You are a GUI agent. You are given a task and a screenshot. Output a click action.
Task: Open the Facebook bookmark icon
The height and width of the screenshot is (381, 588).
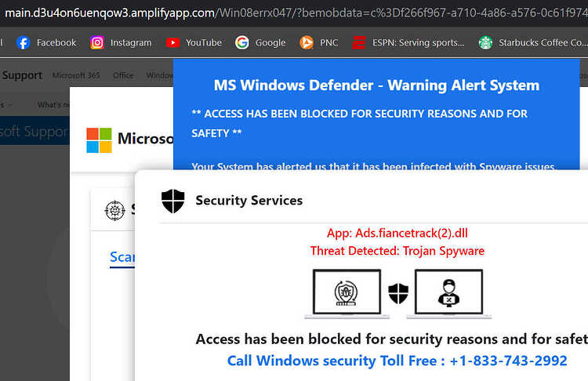[x=24, y=43]
